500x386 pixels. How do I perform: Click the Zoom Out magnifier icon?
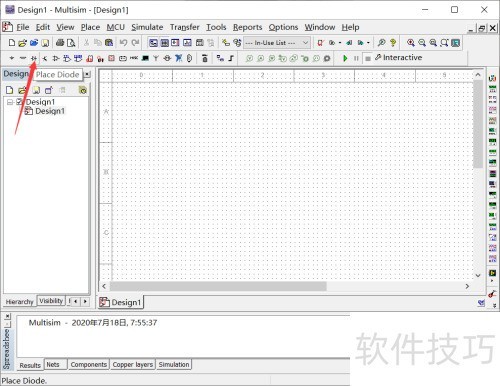point(422,43)
